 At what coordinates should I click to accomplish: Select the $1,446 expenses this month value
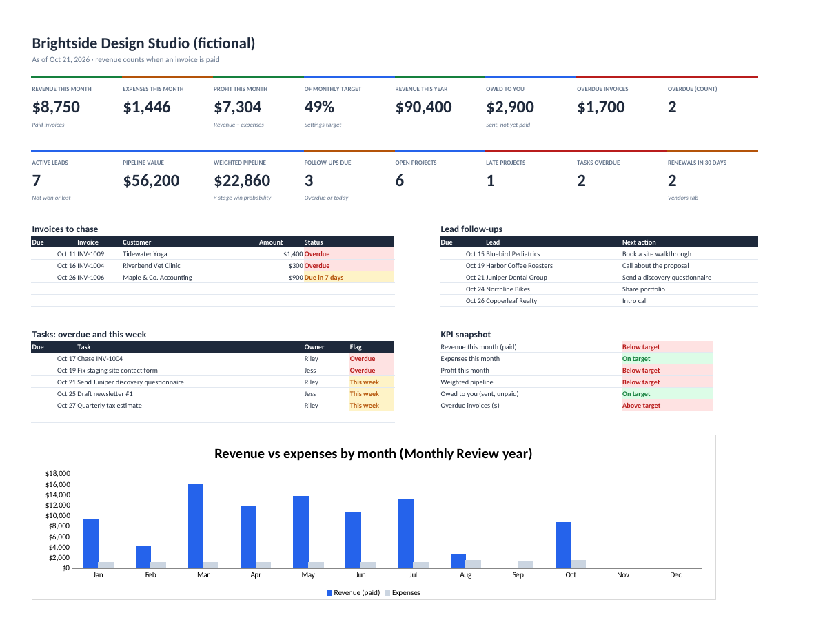pyautogui.click(x=147, y=107)
